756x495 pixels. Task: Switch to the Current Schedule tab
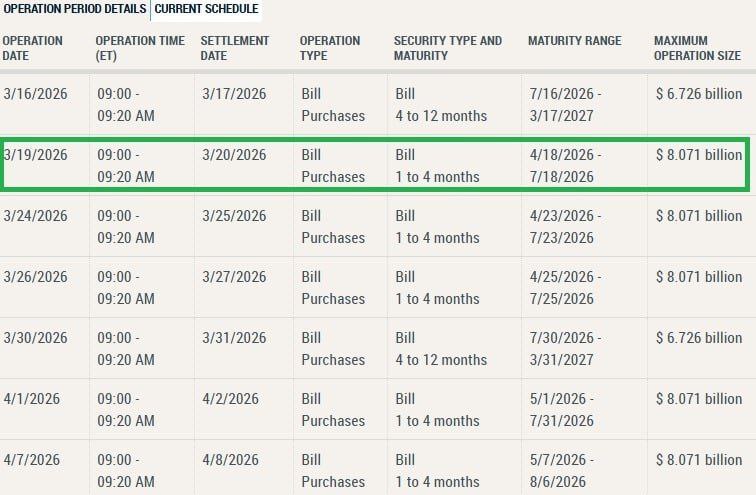(x=206, y=9)
